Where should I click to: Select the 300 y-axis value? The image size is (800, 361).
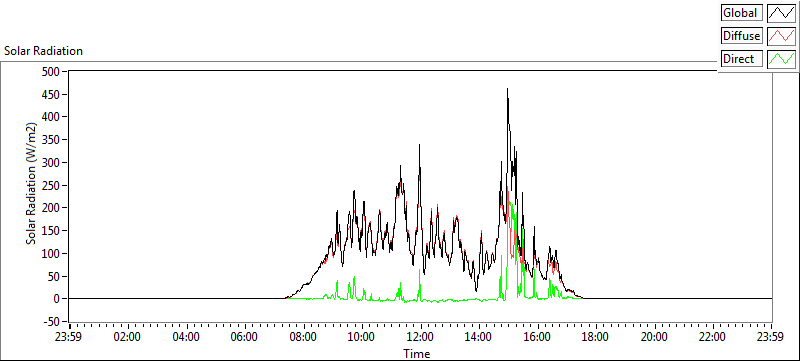50,162
